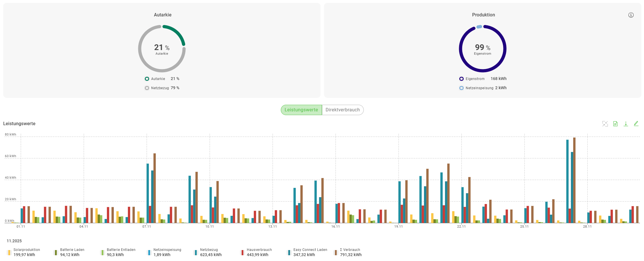Select the Leistungswerte tab
Screen dimensions: 644x261
point(301,110)
